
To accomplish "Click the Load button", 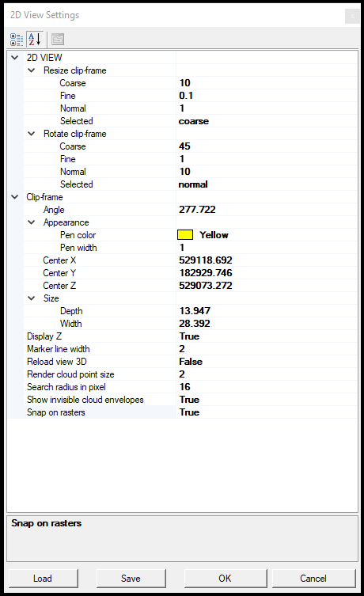I will (x=43, y=578).
